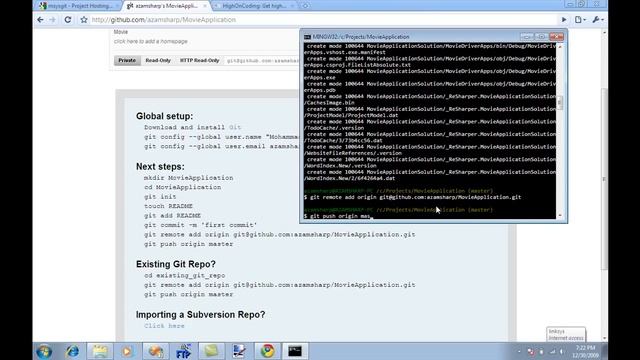Reload the GitHub page
This screenshot has width=640, height=360.
68,20
